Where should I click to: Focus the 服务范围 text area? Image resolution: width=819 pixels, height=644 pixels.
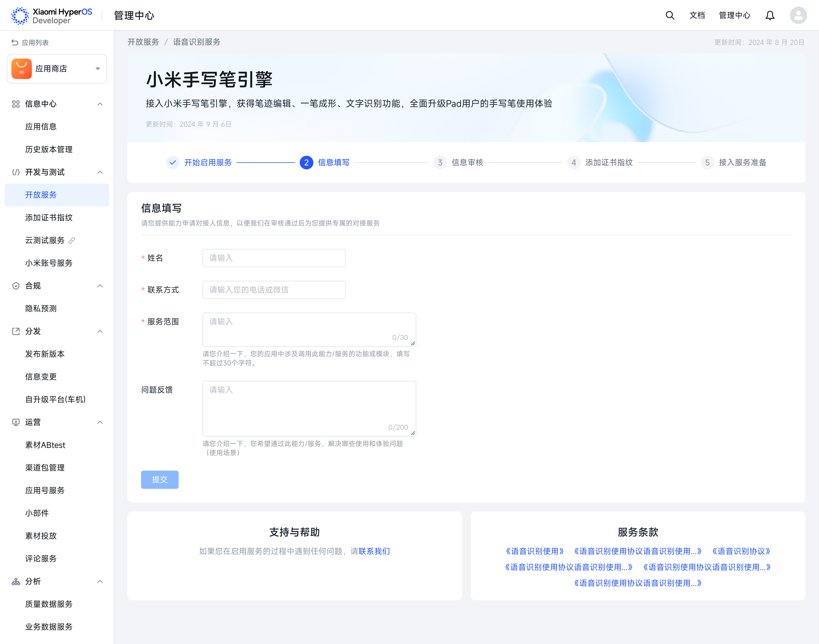click(x=309, y=330)
